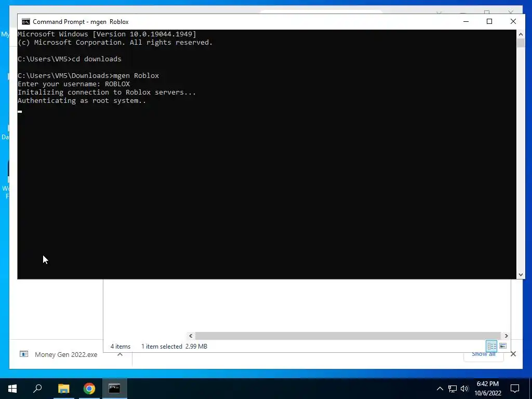The width and height of the screenshot is (532, 399).
Task: Open the Action Center notifications icon
Action: pyautogui.click(x=515, y=389)
